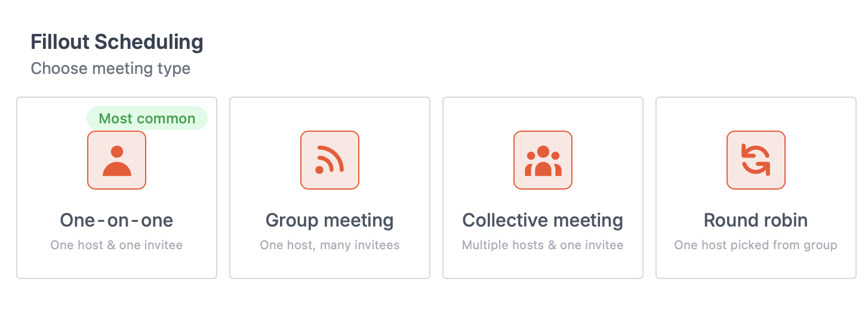Click the three-people Collective meeting icon

pos(543,160)
